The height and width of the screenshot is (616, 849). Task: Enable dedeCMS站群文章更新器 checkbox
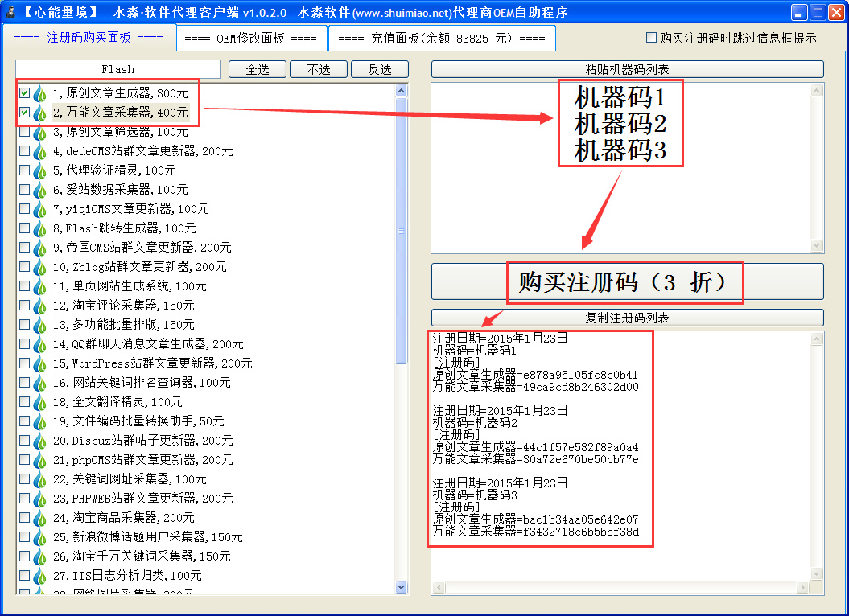[x=24, y=150]
